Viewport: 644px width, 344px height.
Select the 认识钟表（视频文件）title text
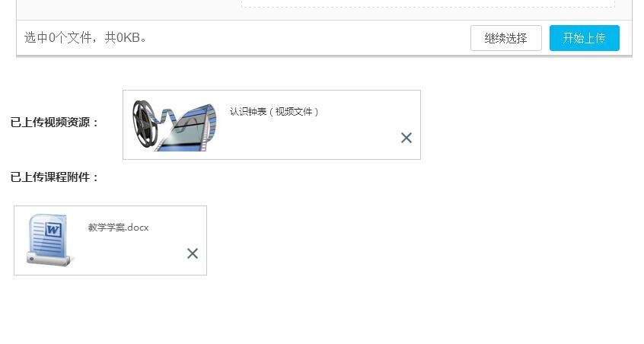click(x=274, y=112)
